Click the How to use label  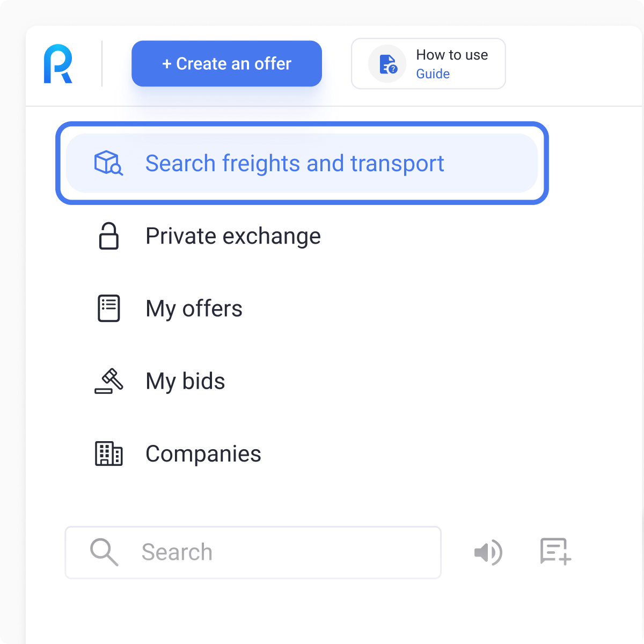tap(452, 55)
